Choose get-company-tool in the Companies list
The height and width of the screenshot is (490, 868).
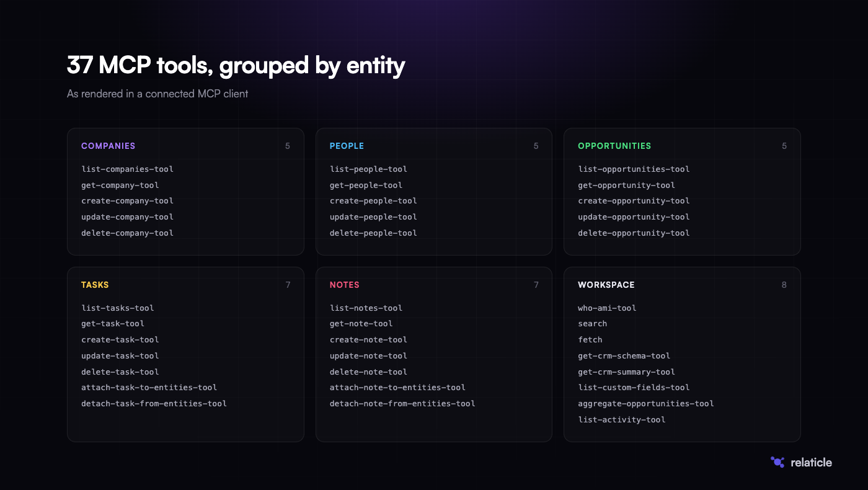coord(120,185)
